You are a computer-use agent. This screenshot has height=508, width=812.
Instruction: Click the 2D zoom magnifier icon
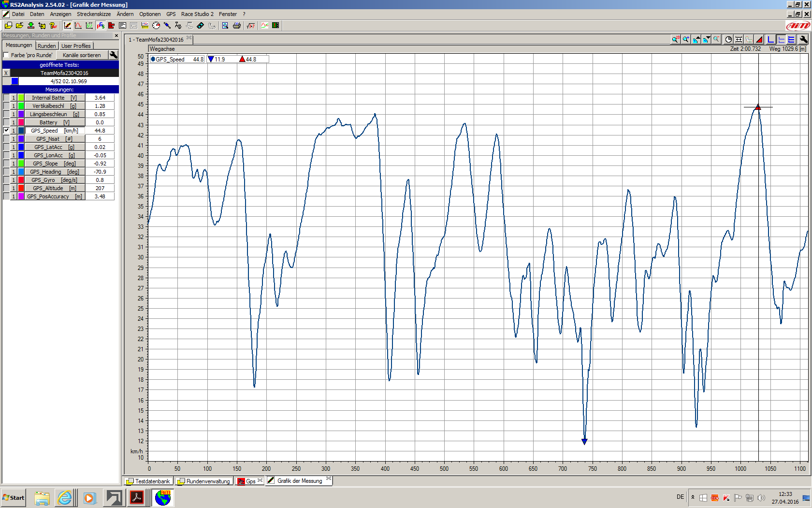675,40
